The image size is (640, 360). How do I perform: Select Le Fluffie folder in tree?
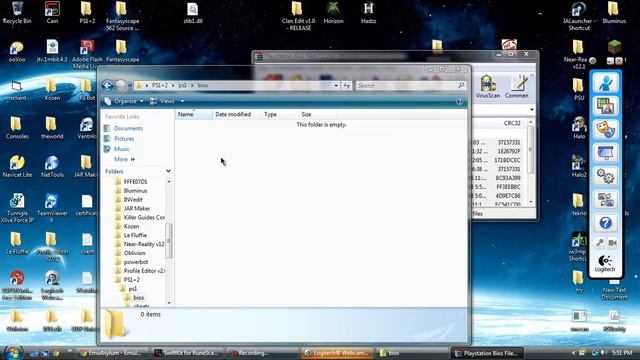[x=131, y=235]
